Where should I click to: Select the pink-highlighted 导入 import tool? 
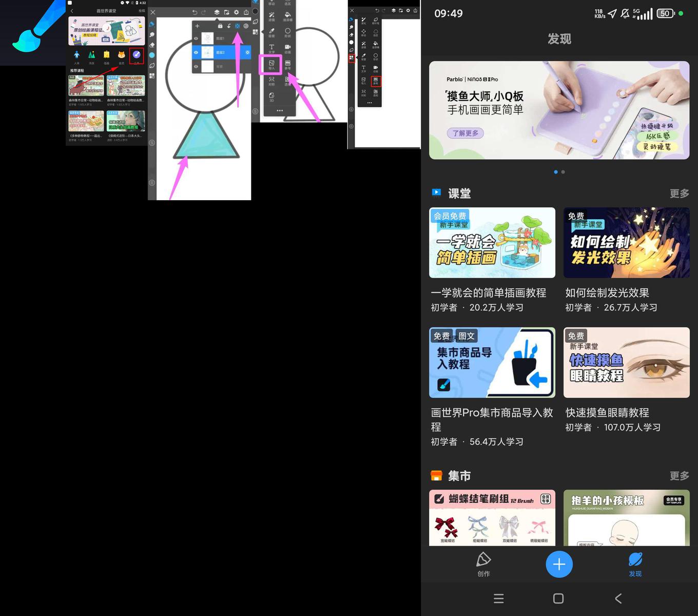pyautogui.click(x=271, y=64)
